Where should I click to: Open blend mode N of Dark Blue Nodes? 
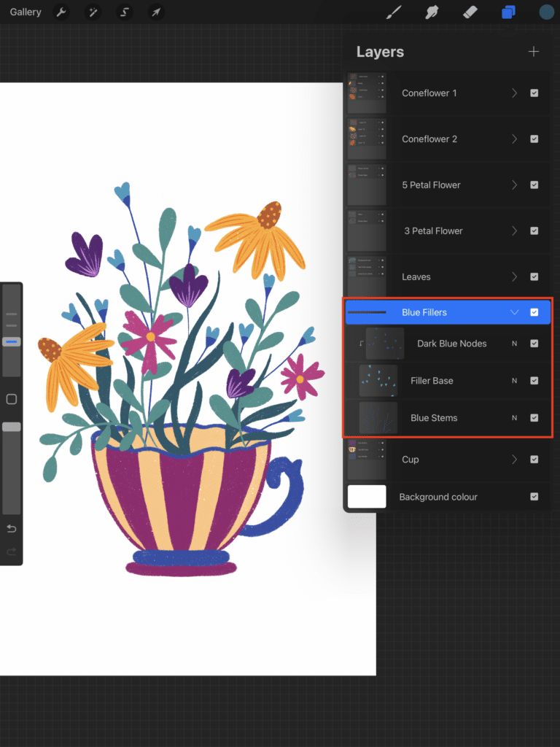514,344
